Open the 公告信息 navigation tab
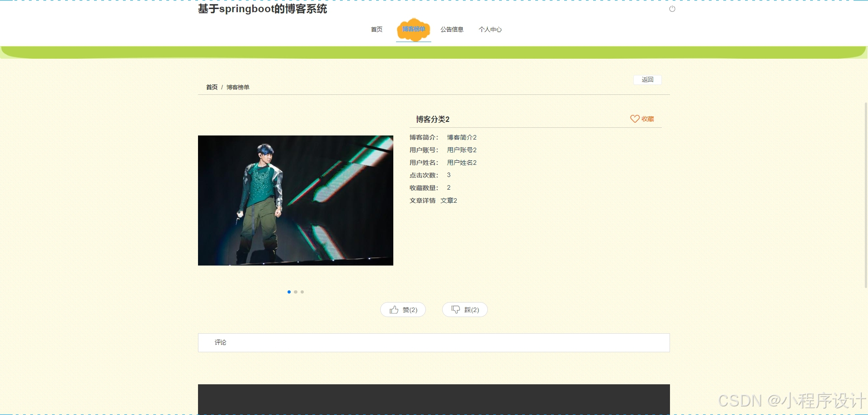The height and width of the screenshot is (415, 868). click(452, 29)
